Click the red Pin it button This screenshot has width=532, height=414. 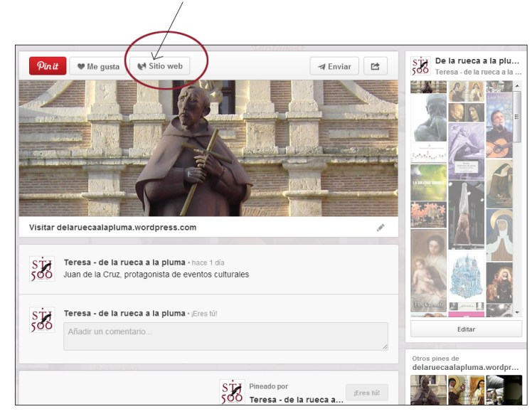48,66
